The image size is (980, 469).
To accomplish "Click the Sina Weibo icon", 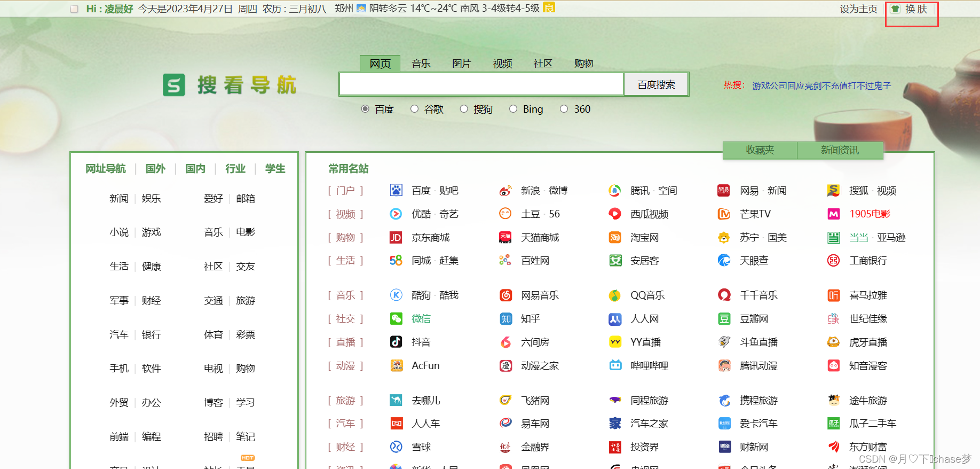I will pos(505,190).
